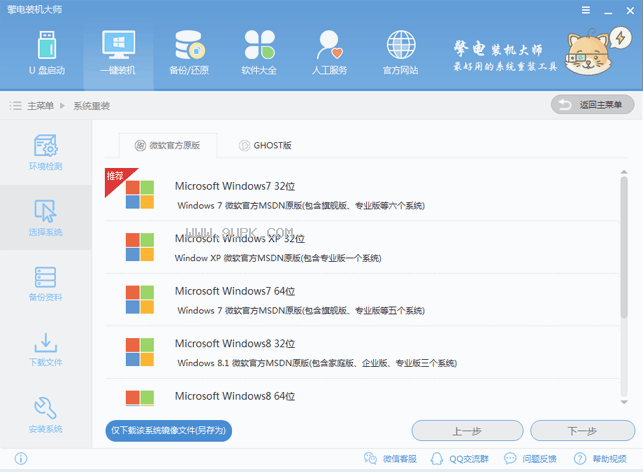Click 仅下载该系统镜像文件(另存为) button
The height and width of the screenshot is (472, 643).
(169, 431)
